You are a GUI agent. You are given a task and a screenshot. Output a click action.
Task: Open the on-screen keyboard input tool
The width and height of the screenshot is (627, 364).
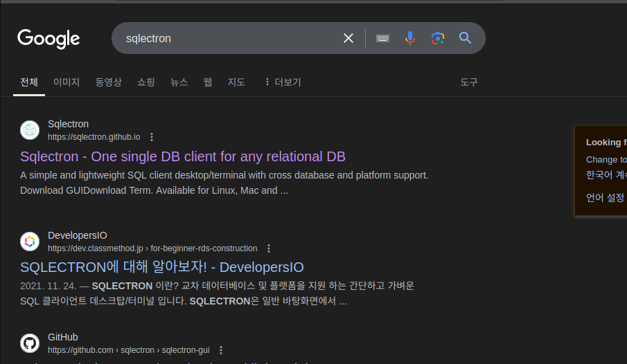coord(382,38)
